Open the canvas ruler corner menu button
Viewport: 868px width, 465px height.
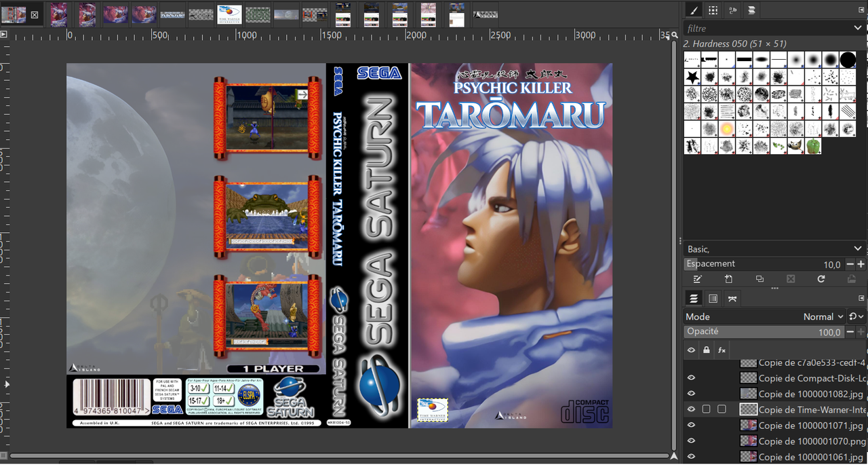point(3,34)
